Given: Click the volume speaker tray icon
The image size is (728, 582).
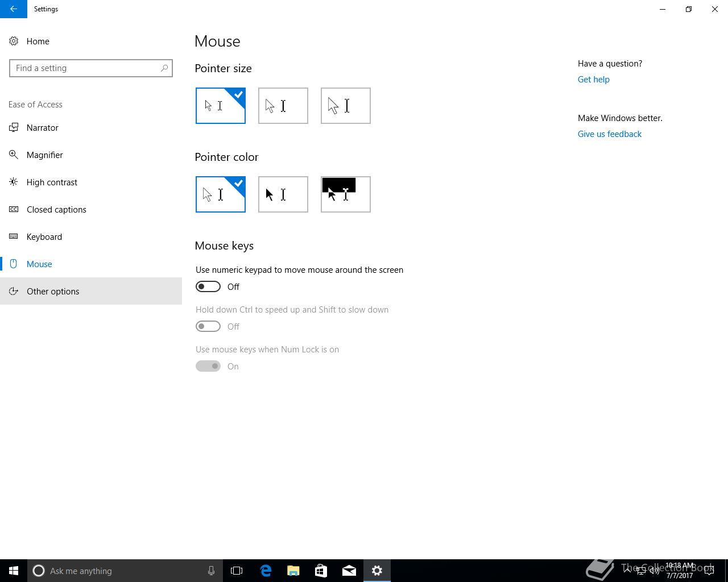Looking at the screenshot, I should click(x=655, y=571).
